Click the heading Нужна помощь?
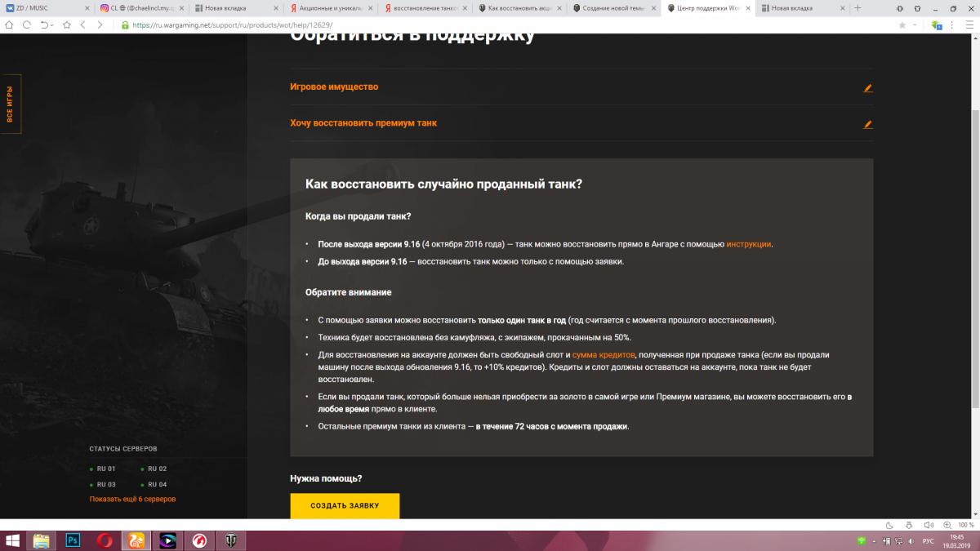The width and height of the screenshot is (980, 551). [x=326, y=478]
